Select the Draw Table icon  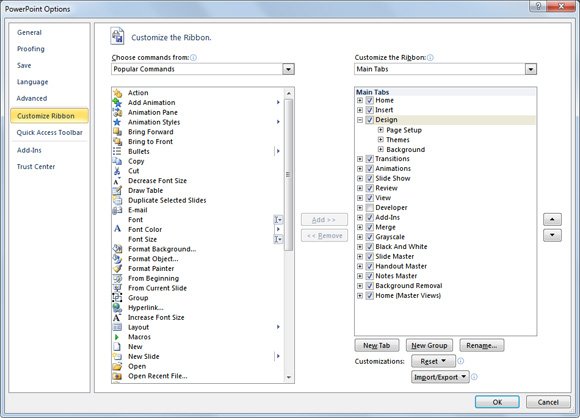tap(117, 191)
